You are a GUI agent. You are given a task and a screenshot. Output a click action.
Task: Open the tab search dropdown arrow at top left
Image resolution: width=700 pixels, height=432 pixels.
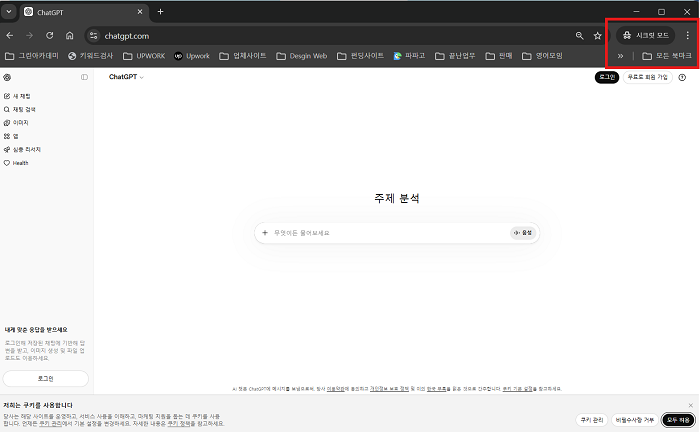tap(8, 12)
